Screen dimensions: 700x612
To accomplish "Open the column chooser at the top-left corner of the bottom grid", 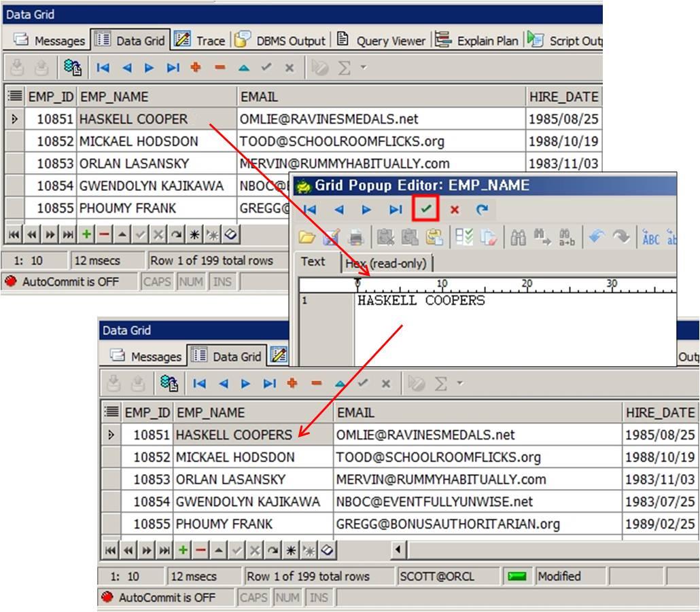I will pos(111,412).
